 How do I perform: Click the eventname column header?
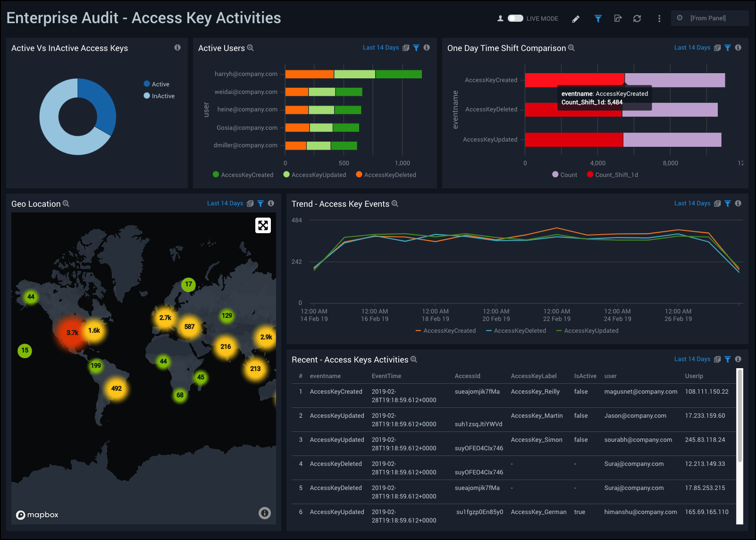coord(325,376)
